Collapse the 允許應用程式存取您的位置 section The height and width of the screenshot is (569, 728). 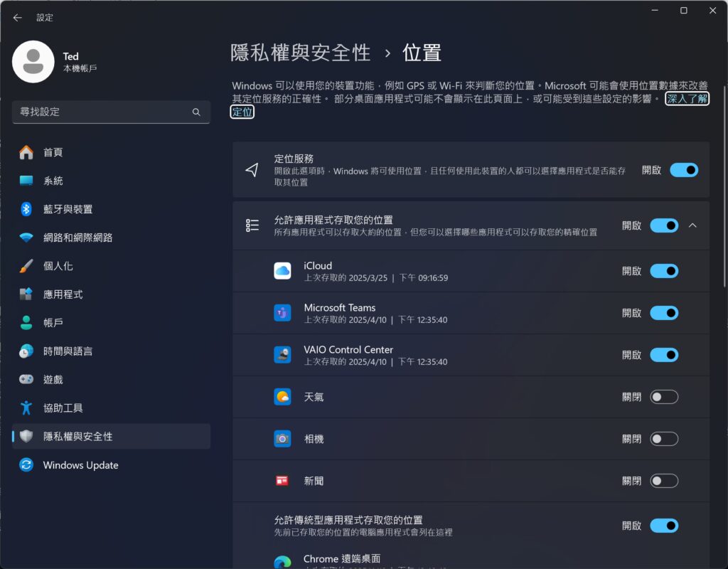click(x=693, y=225)
